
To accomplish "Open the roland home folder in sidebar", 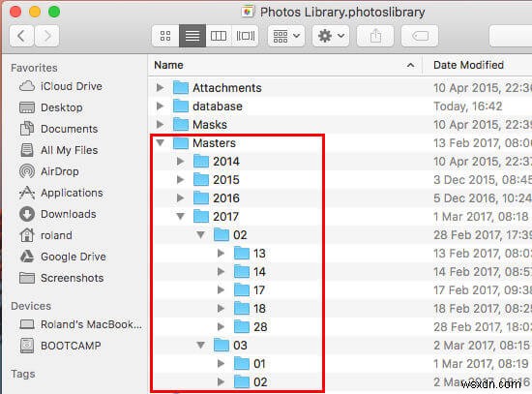I will click(x=45, y=235).
